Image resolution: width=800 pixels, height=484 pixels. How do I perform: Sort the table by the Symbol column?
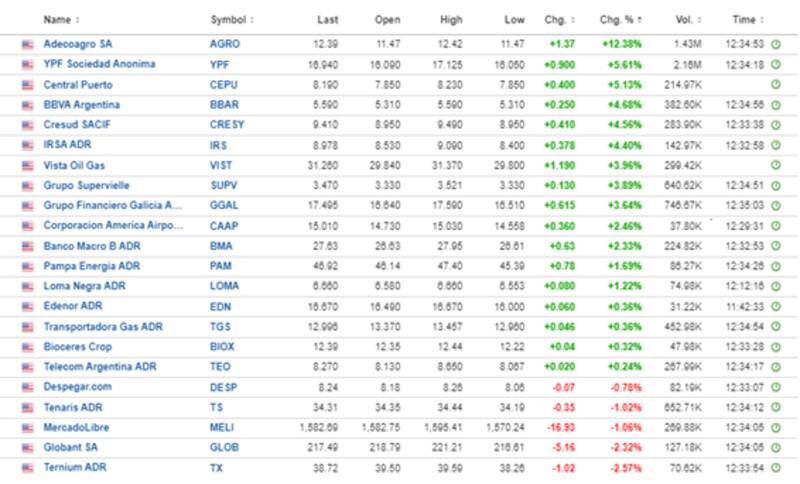[232, 19]
